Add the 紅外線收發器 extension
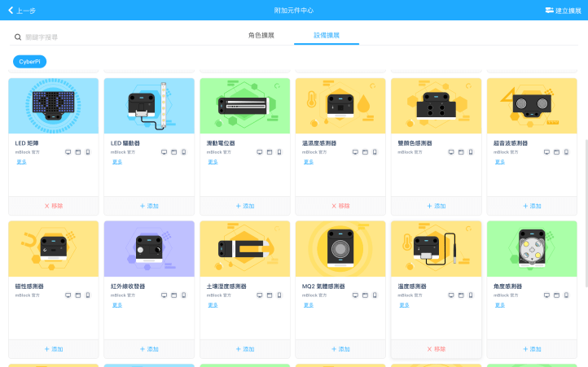Viewport: 588px width, 367px height. coord(149,349)
